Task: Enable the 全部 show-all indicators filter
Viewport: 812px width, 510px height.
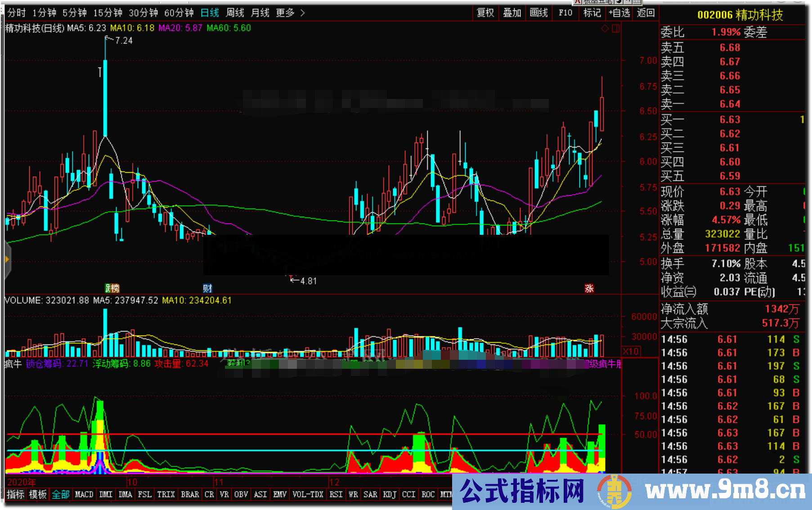Action: pyautogui.click(x=60, y=494)
